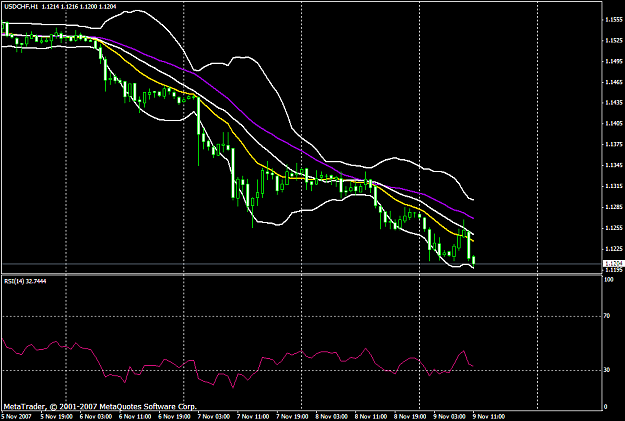Click the 6 Nov 19:00 time label

click(x=174, y=417)
